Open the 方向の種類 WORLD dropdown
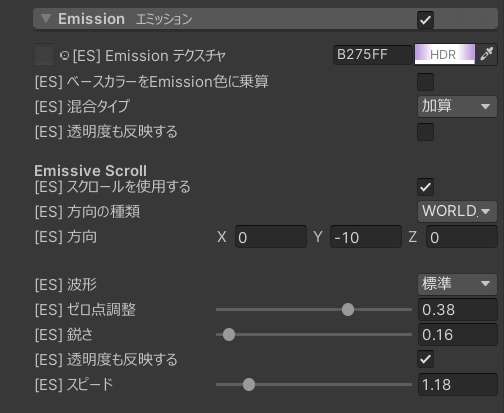Viewport: 504px width, 413px height. pyautogui.click(x=457, y=211)
